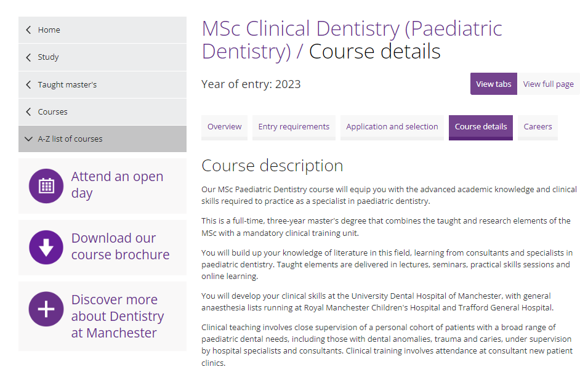Open the Overview tab
588x372 pixels.
click(x=224, y=127)
